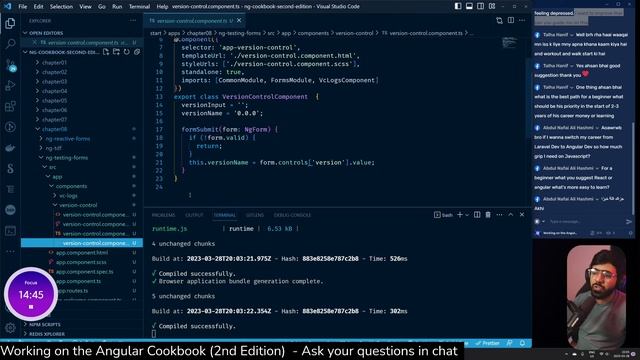The image size is (640, 360).
Task: Toggle primary sidebar layout icon in title bar
Action: point(458,6)
